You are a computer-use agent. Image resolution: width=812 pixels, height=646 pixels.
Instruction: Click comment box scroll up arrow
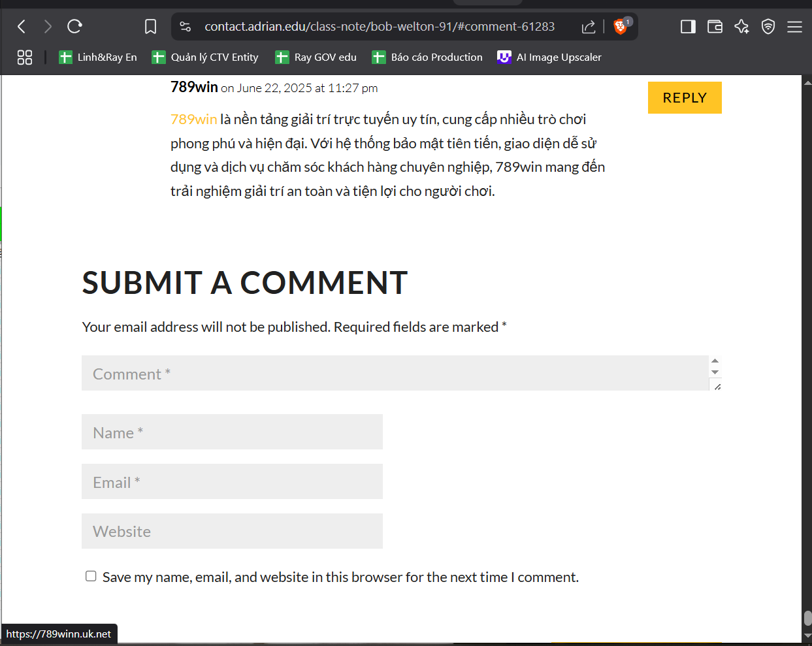[x=715, y=361]
